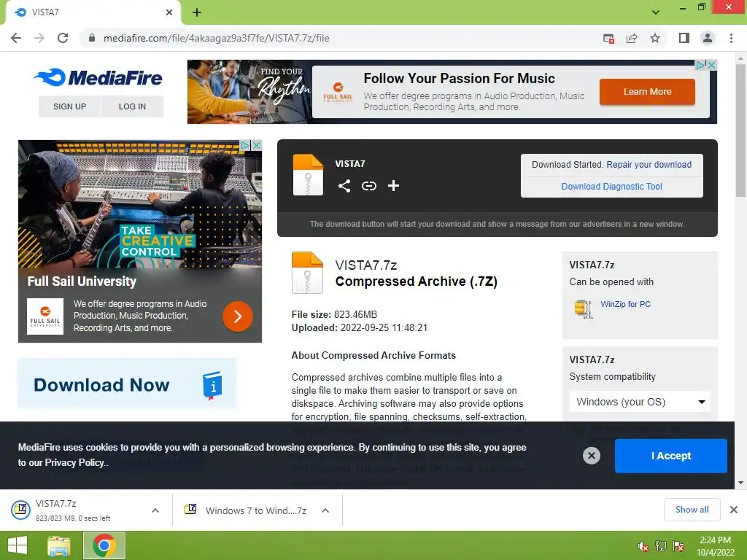Dismiss the cookie banner with the X icon
747x560 pixels.
coord(591,456)
